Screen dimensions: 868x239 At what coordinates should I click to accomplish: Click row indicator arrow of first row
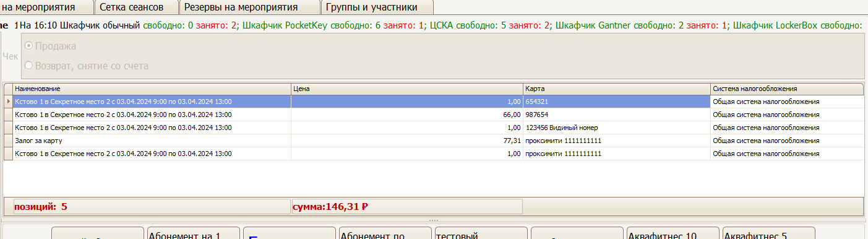coord(8,102)
